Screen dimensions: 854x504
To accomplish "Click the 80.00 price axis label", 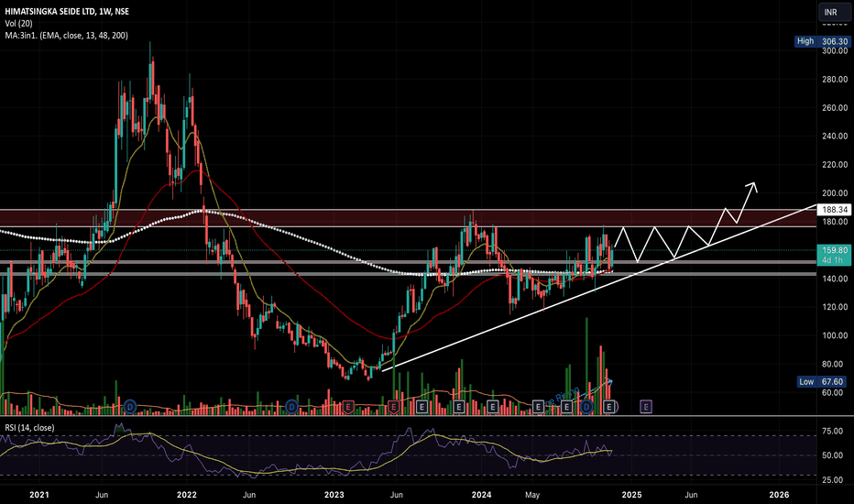I will pyautogui.click(x=835, y=364).
